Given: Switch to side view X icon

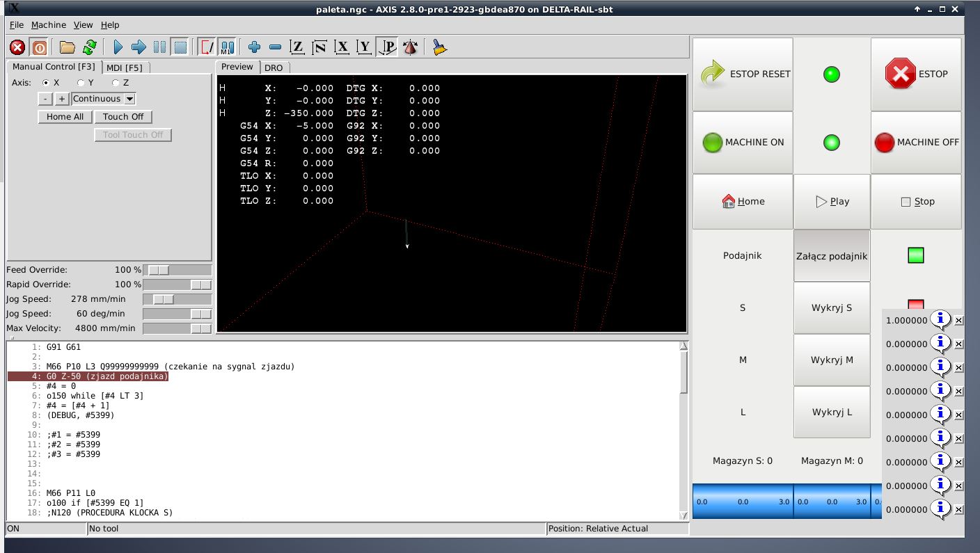Looking at the screenshot, I should (x=341, y=47).
